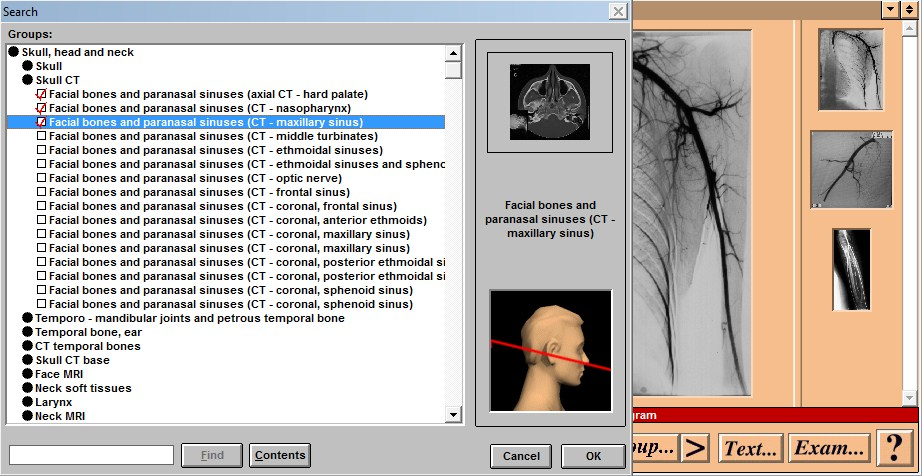Uncheck CT - maxillary sinus checkbox

pos(41,122)
